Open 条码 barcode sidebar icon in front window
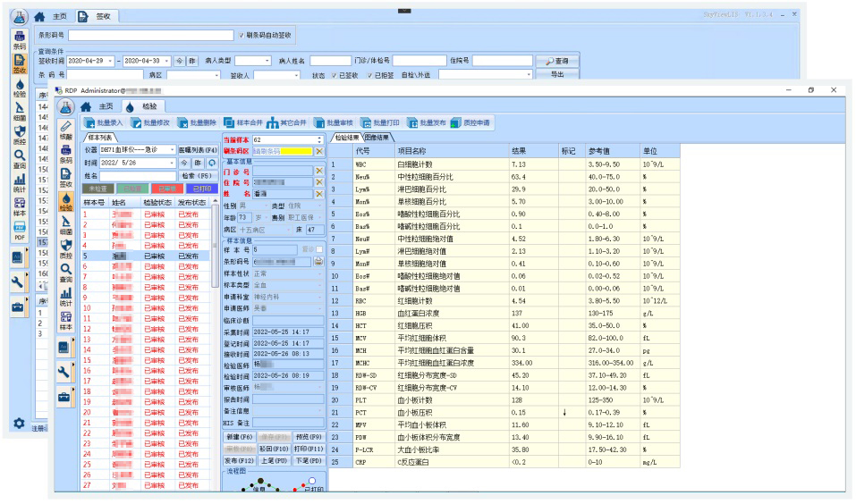Screen dimensions: 856x504 point(65,155)
